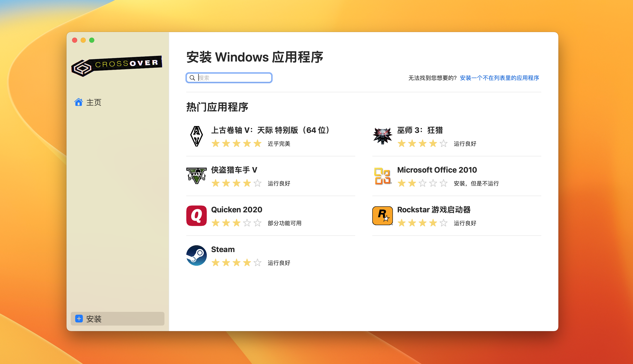Image resolution: width=633 pixels, height=364 pixels.
Task: Open the 主页 sidebar item
Action: (x=94, y=102)
